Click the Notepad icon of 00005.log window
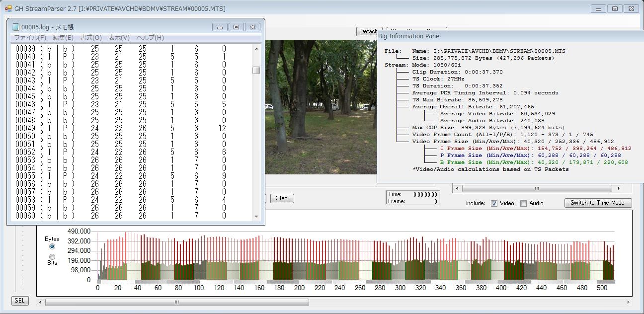Viewport: 644px width, 314px height. pyautogui.click(x=16, y=27)
